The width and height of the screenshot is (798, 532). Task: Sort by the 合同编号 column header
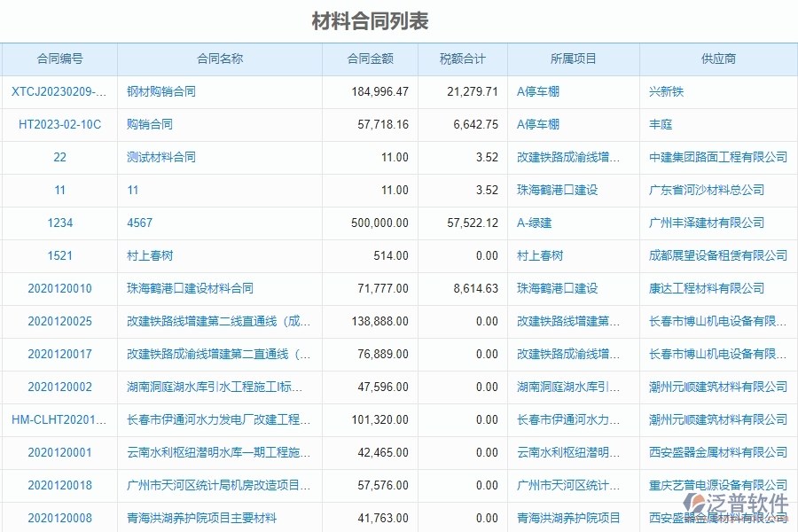click(x=59, y=59)
